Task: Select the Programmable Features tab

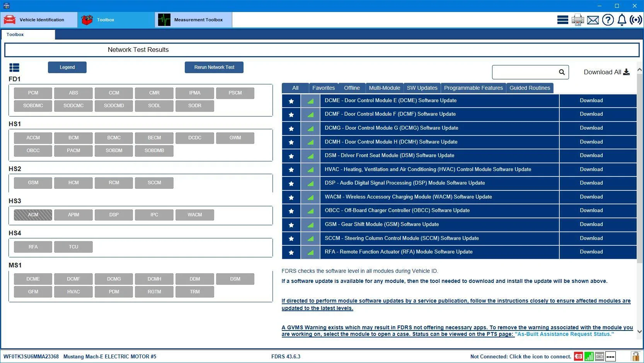Action: pos(474,88)
